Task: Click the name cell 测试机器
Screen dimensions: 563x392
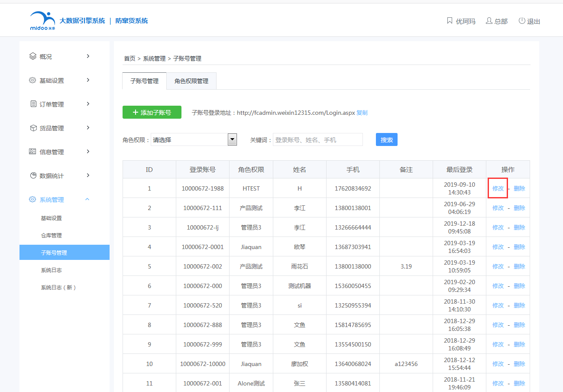Action: coord(300,286)
